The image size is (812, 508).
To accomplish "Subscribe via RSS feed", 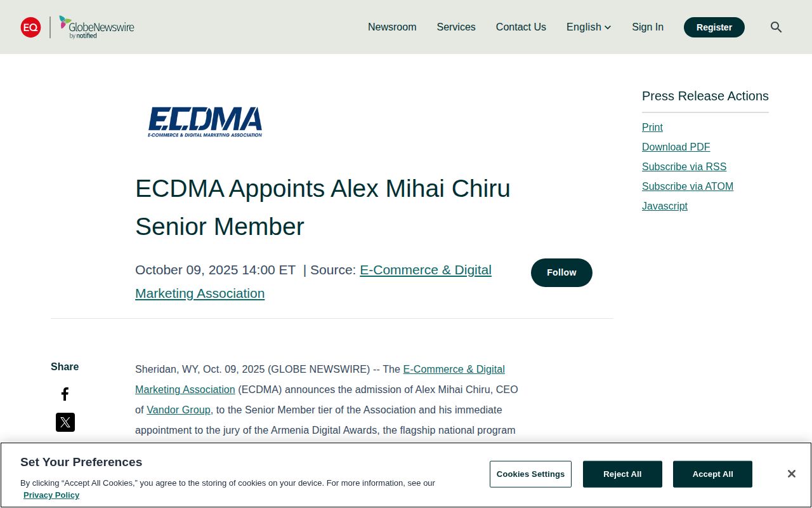I will 684,166.
